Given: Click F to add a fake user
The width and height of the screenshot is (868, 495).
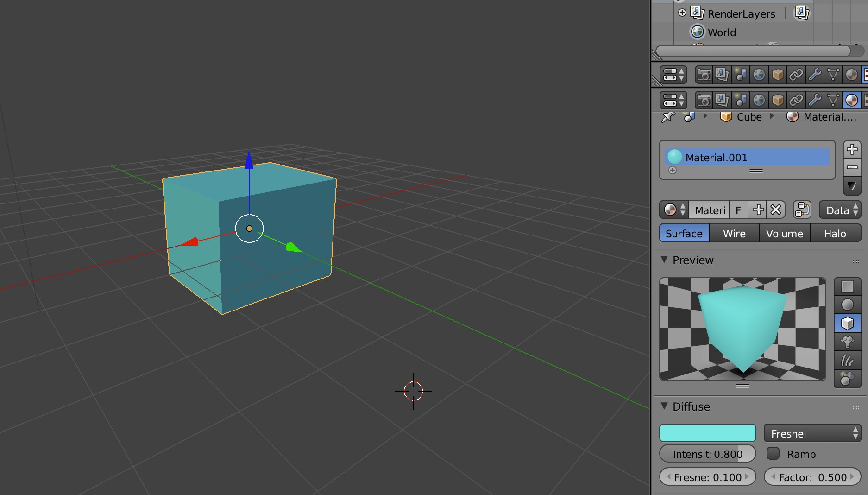Looking at the screenshot, I should click(x=738, y=209).
